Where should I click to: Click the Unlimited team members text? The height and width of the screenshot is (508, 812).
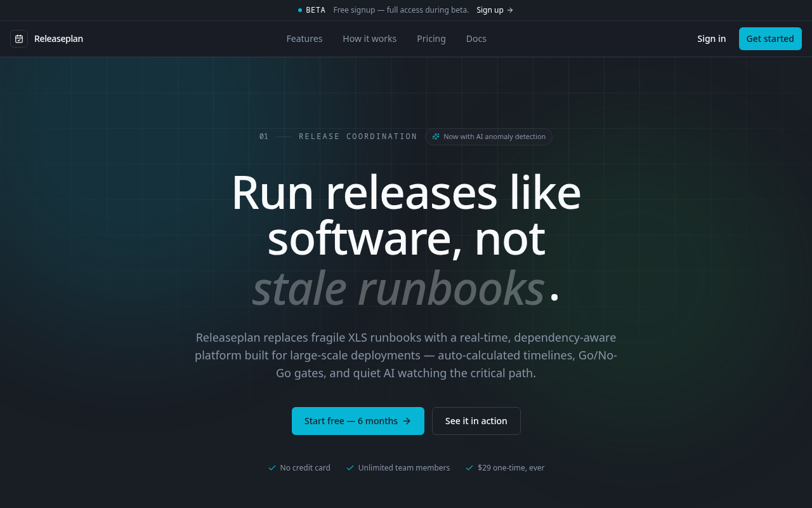[404, 468]
